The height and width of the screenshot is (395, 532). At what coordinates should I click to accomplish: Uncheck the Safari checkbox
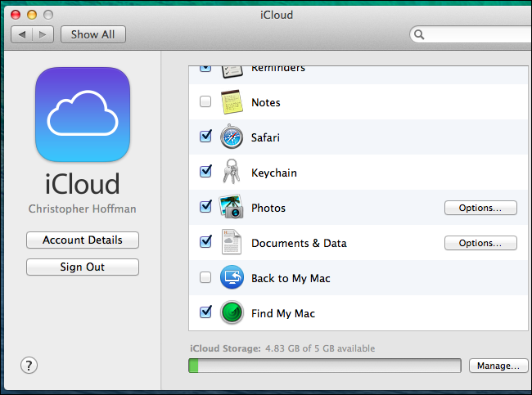205,137
